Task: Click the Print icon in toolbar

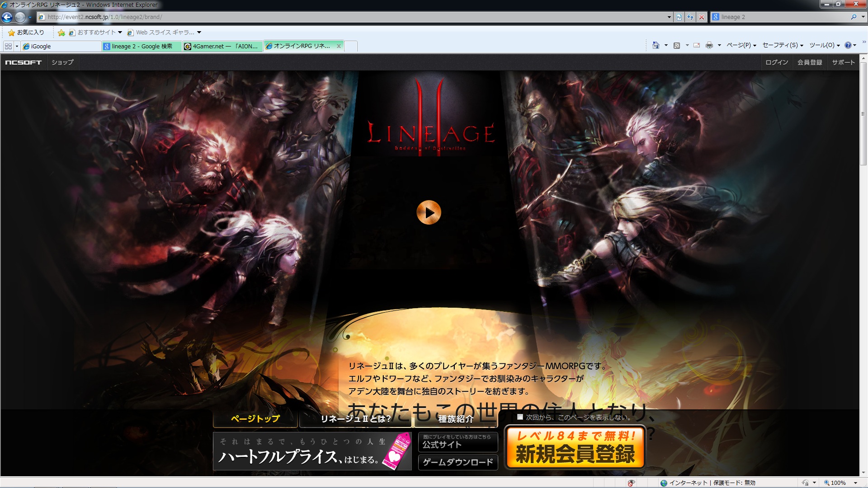Action: click(709, 45)
